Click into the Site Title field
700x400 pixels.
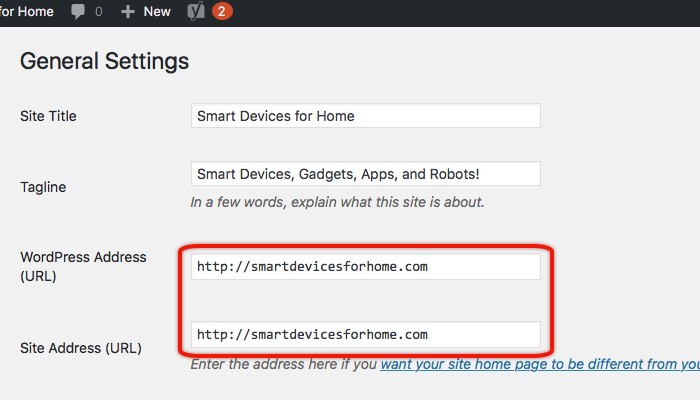(365, 115)
